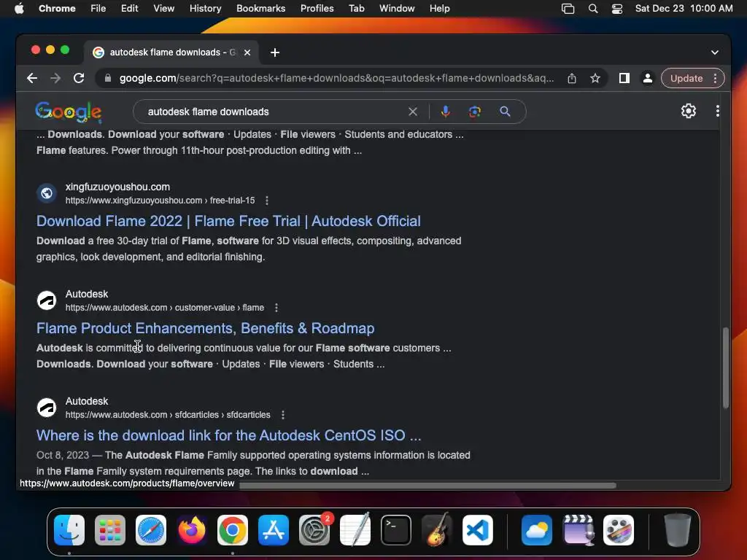
Task: Open Control Center in menu bar
Action: pyautogui.click(x=617, y=8)
